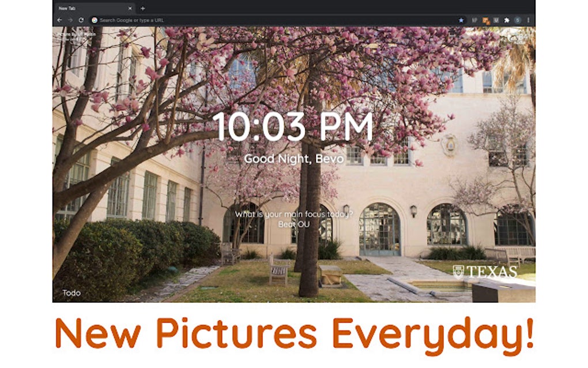Click the 10:03 PM clock display

coord(293,127)
